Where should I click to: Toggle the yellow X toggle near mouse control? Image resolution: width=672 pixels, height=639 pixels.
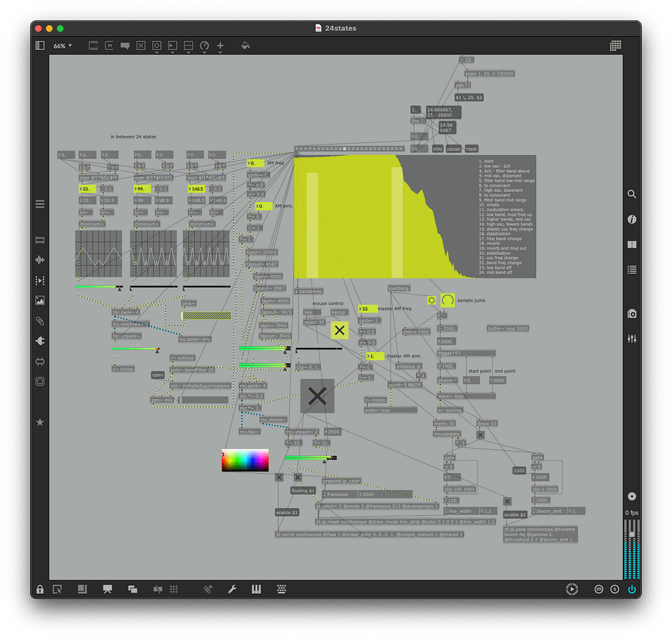coord(339,330)
